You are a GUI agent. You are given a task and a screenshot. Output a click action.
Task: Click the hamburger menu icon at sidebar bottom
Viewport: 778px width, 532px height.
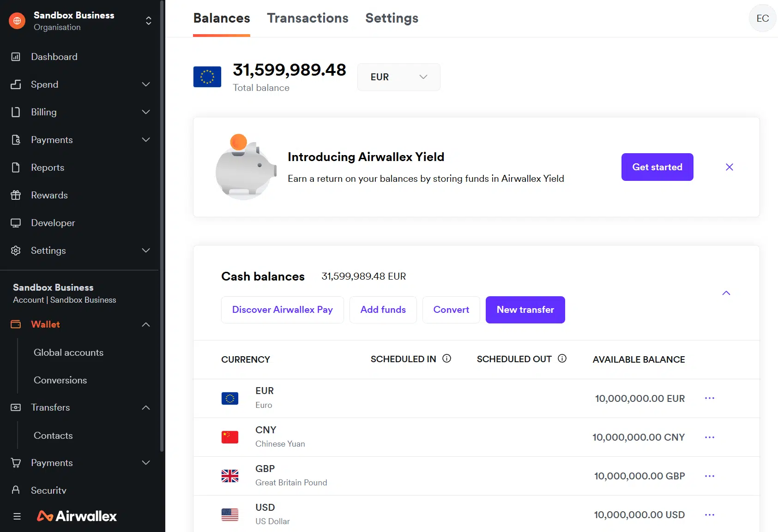click(x=17, y=516)
